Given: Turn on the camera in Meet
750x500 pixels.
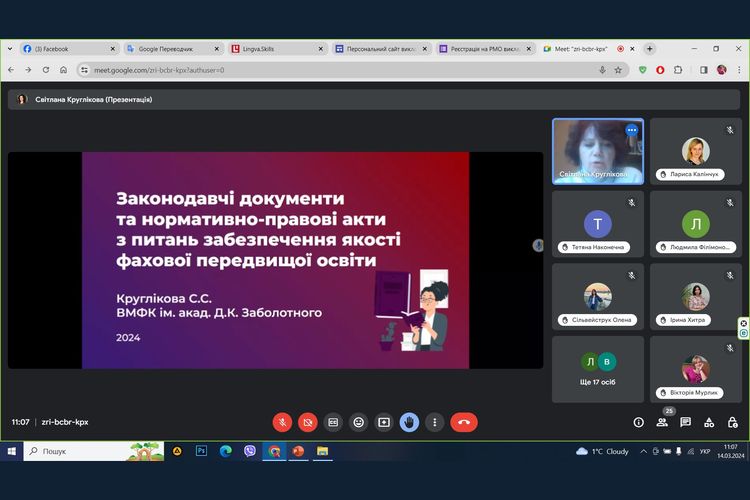Looking at the screenshot, I should (x=308, y=422).
